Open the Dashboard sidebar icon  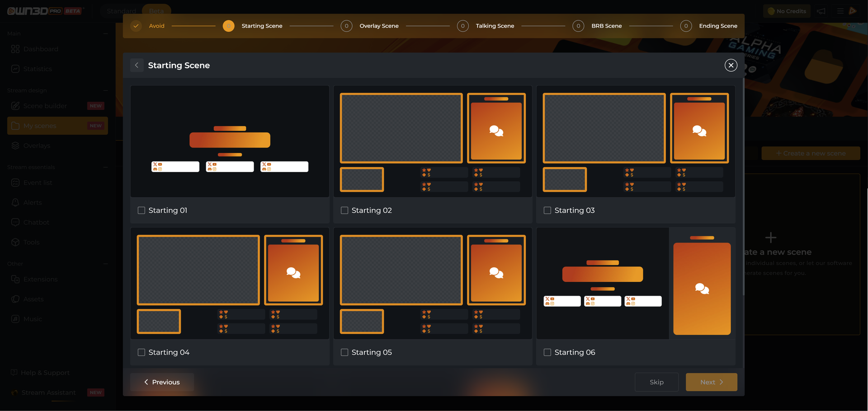pos(15,49)
